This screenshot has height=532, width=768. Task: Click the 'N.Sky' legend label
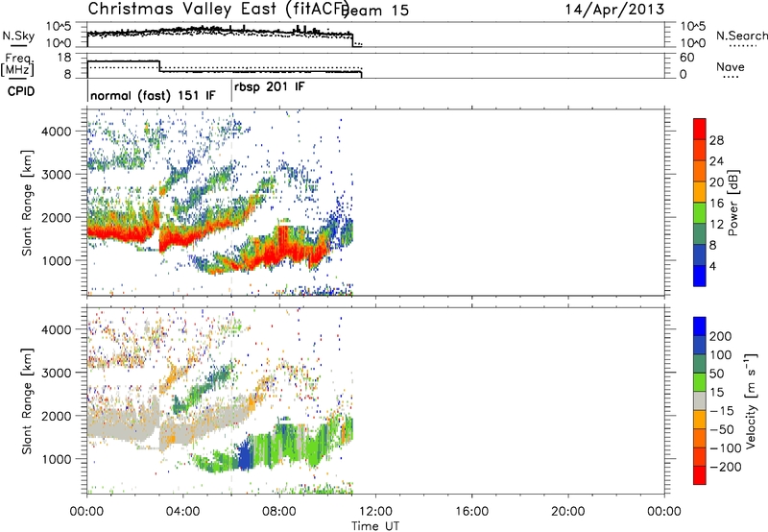point(18,36)
